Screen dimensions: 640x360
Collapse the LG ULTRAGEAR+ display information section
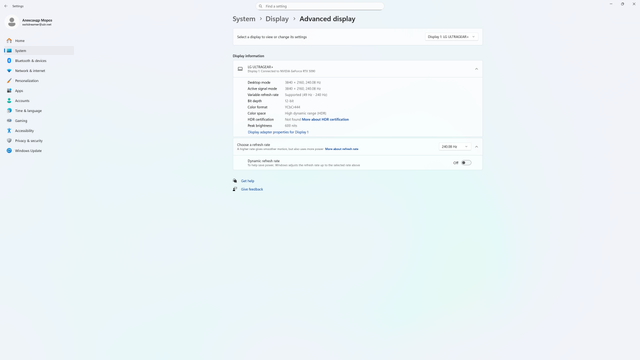476,69
